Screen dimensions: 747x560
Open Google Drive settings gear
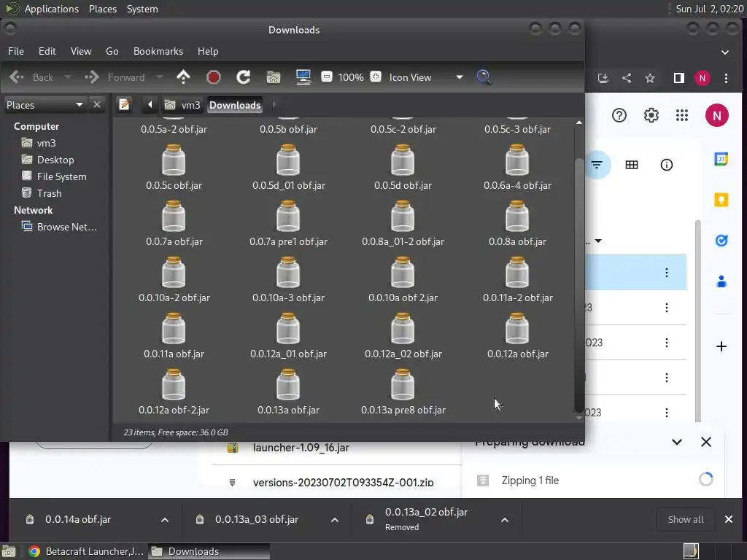pos(651,115)
